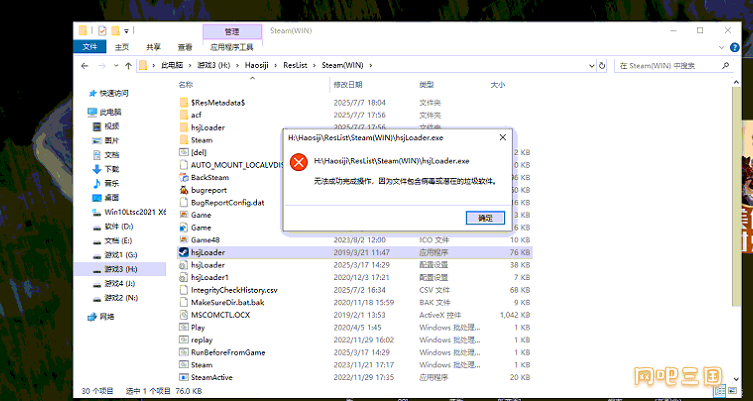Screen dimensions: 753x401
Task: Go up one folder level
Action: coord(128,66)
